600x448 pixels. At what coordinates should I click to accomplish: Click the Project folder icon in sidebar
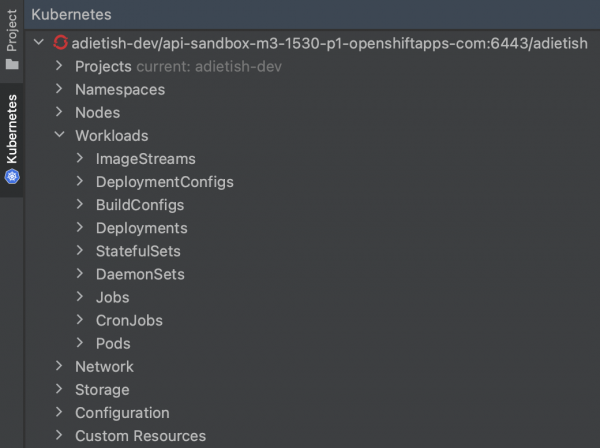point(12,64)
